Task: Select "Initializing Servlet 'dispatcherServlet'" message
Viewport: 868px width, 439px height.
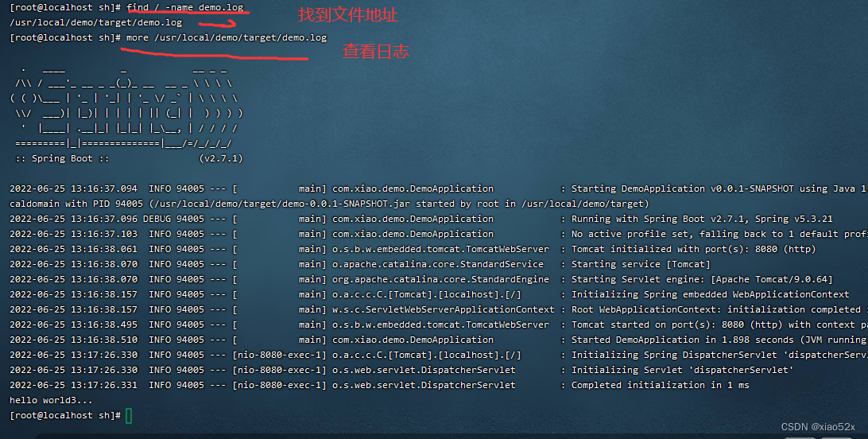Action: pos(683,370)
